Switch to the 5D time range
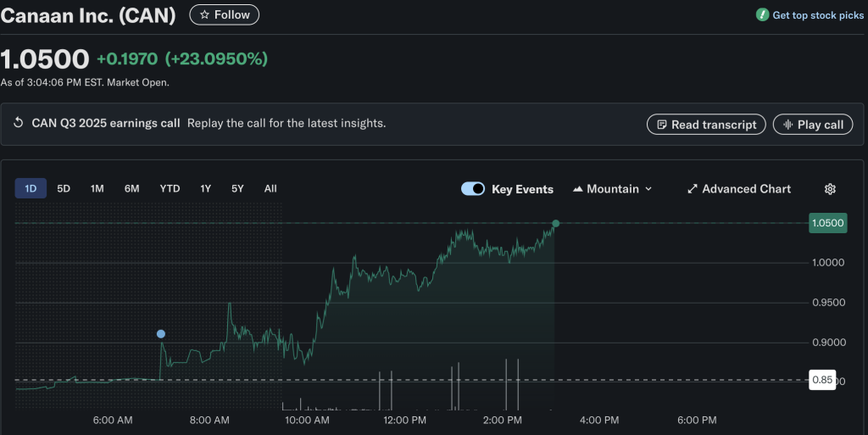This screenshot has width=868, height=435. tap(64, 188)
